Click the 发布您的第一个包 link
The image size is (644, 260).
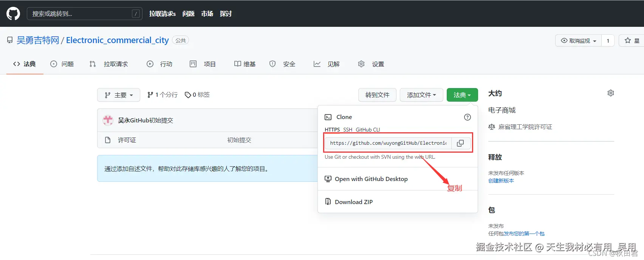pos(524,234)
